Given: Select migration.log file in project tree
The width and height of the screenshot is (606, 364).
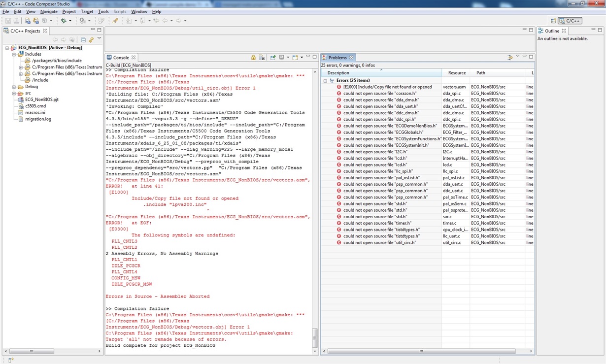Looking at the screenshot, I should (38, 119).
